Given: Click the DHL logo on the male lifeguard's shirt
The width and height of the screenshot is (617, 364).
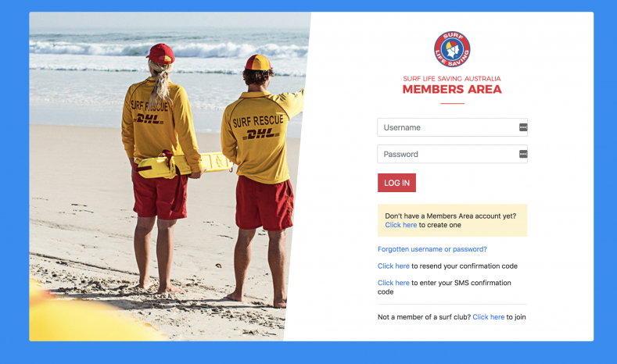Looking at the screenshot, I should (261, 134).
